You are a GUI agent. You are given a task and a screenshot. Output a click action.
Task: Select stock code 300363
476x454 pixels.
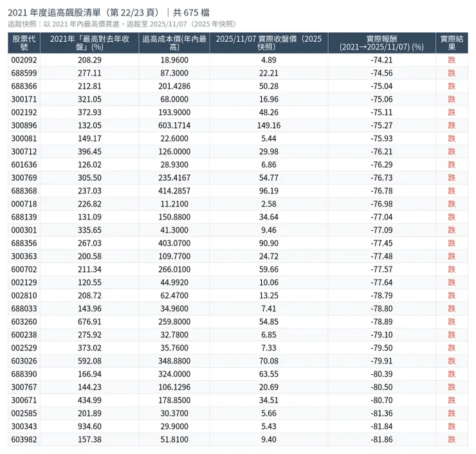point(24,256)
